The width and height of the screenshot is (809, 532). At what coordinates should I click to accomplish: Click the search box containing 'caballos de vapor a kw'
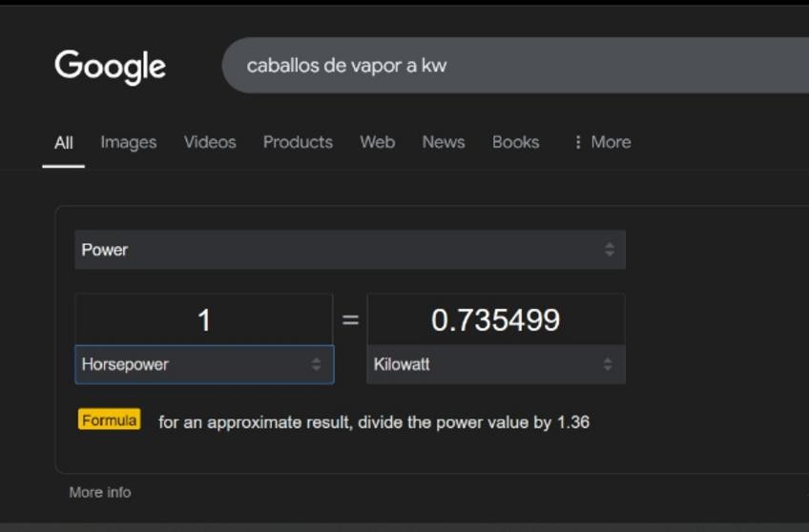(x=515, y=66)
